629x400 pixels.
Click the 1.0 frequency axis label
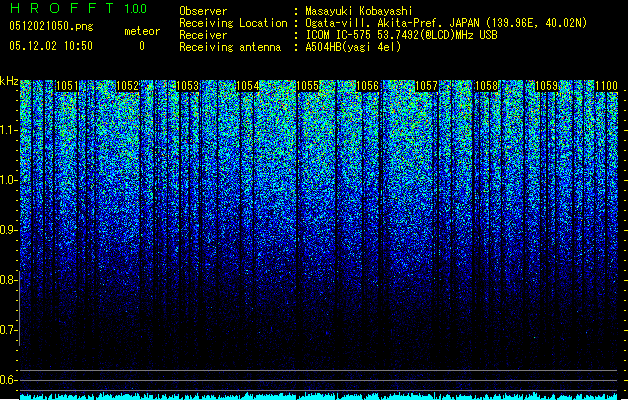tap(9, 181)
